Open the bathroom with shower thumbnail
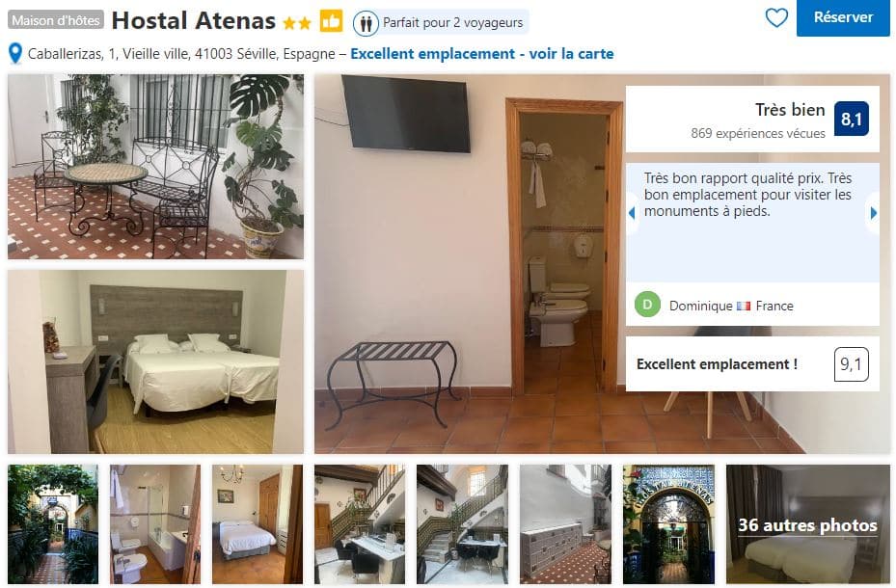The width and height of the screenshot is (896, 588). [155, 524]
